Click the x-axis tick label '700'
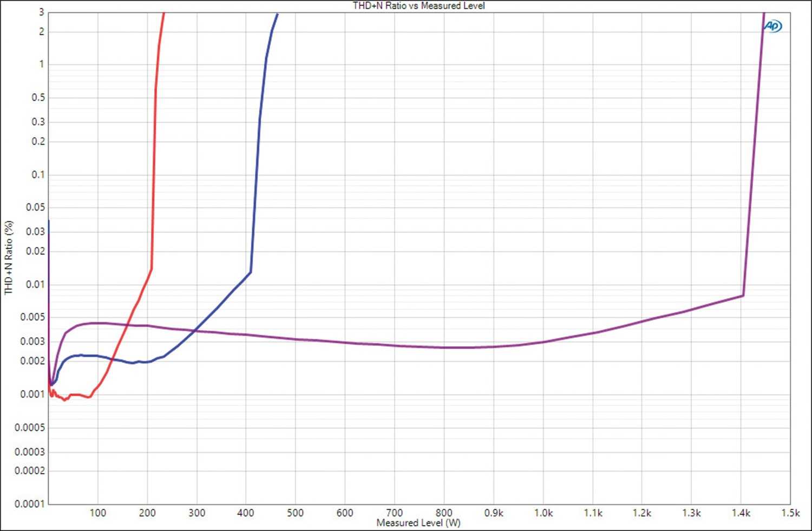The width and height of the screenshot is (812, 531). click(394, 513)
